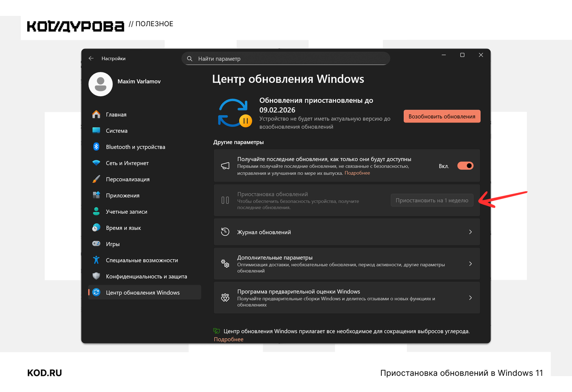Screen dimensions: 572x392
Task: Click Обновления приостановлены до 09.02.2026 text
Action: coord(316,105)
